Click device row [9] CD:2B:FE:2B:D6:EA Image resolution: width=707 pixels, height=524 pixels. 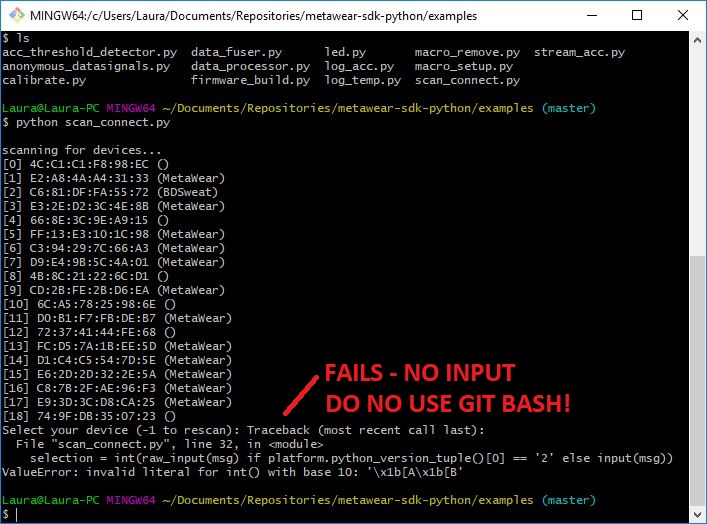coord(114,290)
